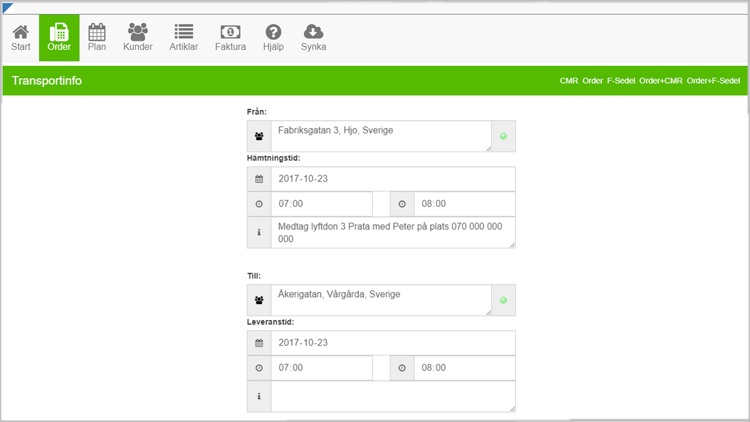
Task: Open the Hjälp help page
Action: [x=273, y=38]
